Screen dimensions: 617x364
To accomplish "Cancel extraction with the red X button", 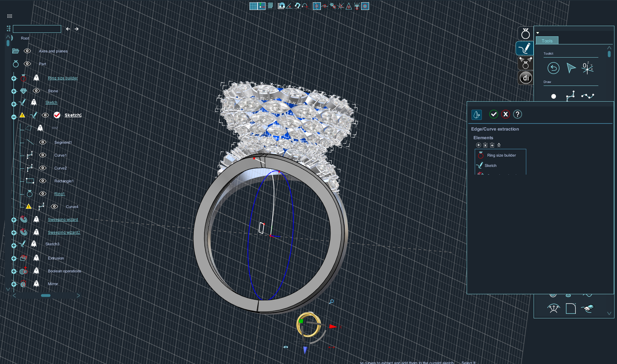I will click(505, 114).
